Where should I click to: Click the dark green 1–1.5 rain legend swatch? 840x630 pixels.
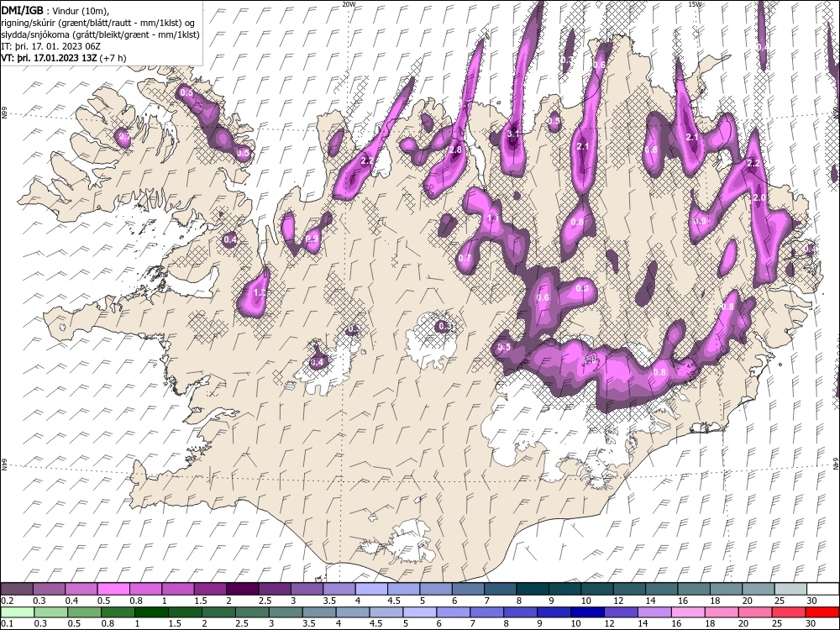151,612
